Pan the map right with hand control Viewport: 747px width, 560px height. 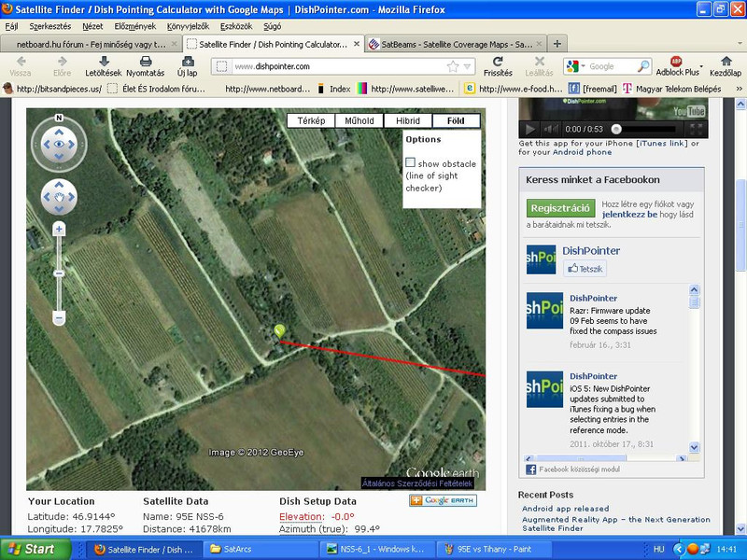72,197
